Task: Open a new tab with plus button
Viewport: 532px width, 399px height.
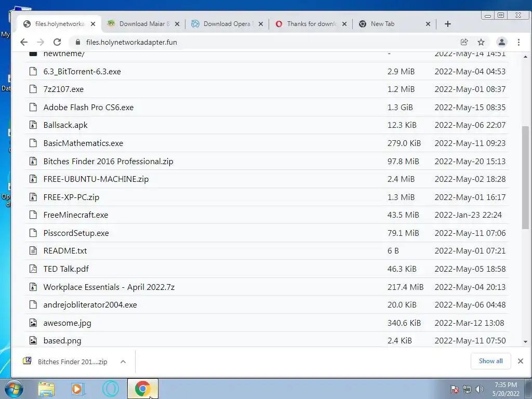Action: pos(447,24)
